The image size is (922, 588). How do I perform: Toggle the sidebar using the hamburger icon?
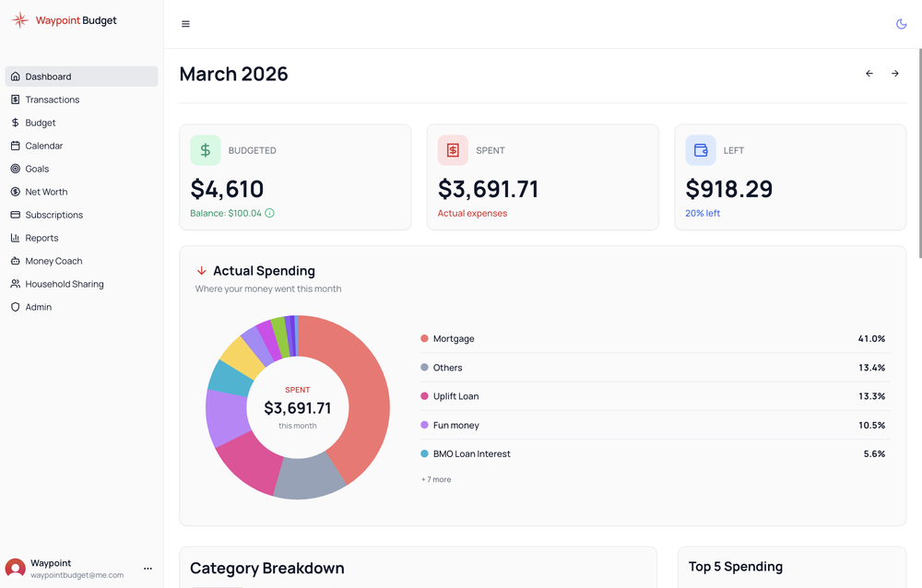point(185,23)
